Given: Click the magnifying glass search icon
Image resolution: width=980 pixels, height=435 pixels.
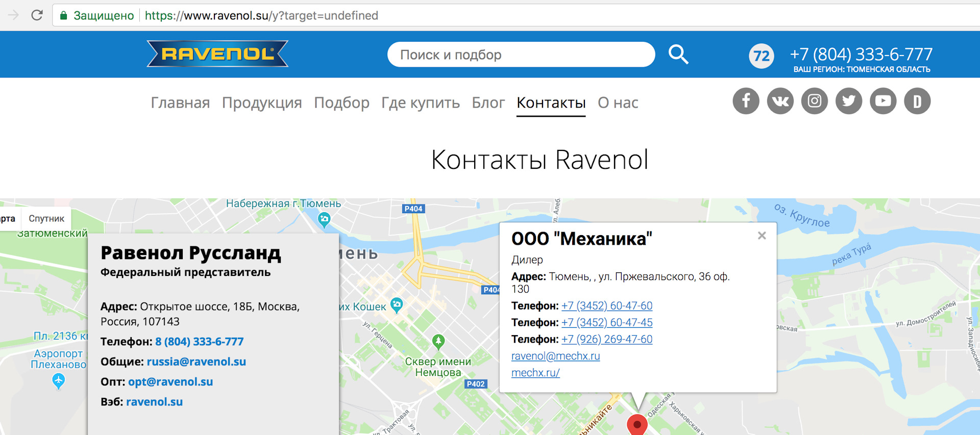Looking at the screenshot, I should (x=678, y=54).
